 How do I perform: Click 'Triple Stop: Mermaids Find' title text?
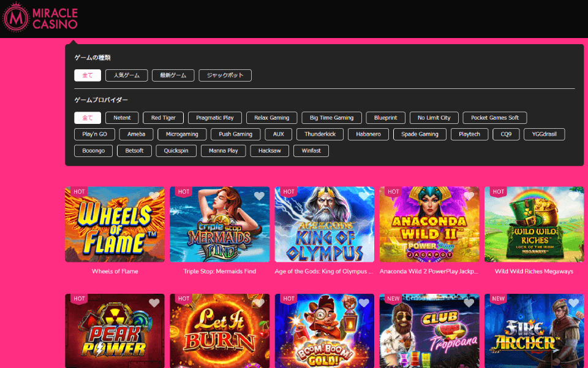click(x=220, y=271)
